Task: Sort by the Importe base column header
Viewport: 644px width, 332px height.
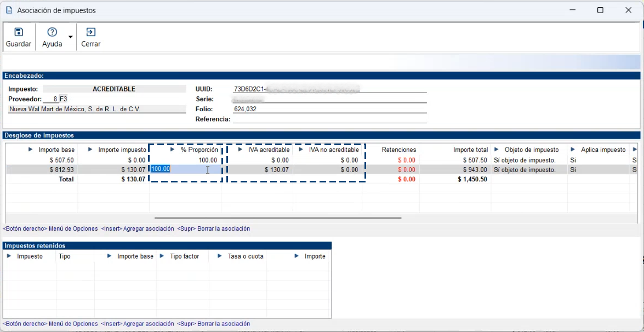Action: point(56,150)
